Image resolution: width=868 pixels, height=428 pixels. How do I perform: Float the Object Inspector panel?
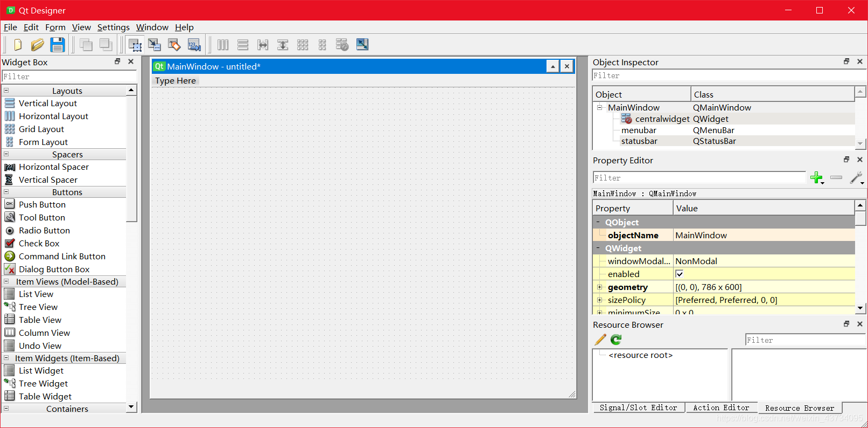[x=846, y=61]
